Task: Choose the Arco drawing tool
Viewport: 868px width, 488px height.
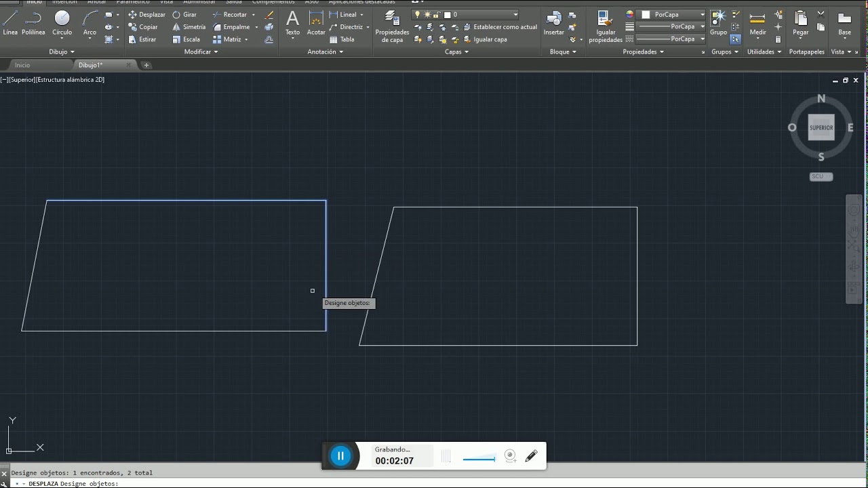Action: [90, 23]
